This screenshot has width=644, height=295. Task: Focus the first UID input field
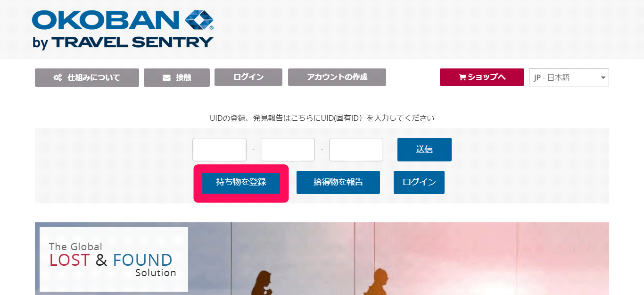point(219,150)
